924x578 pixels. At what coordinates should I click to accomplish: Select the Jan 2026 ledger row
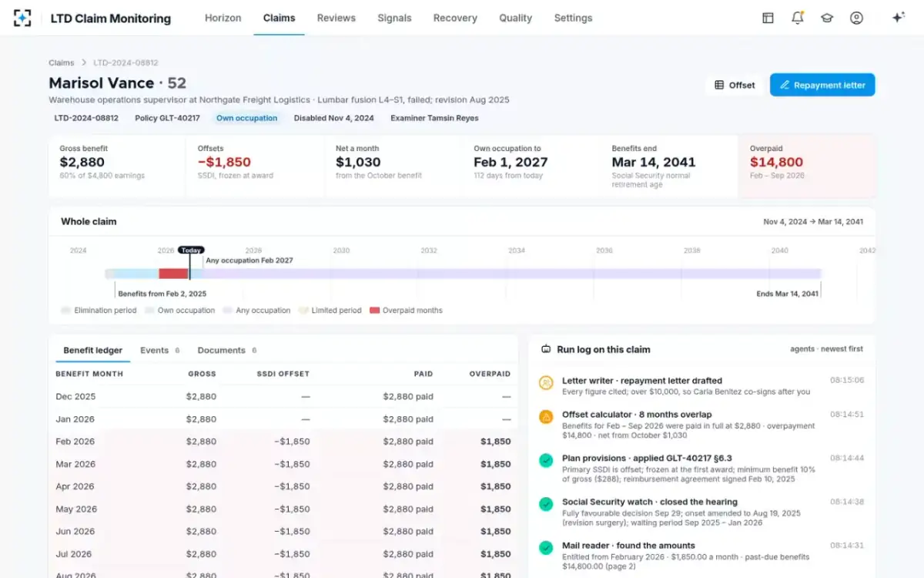click(x=283, y=418)
